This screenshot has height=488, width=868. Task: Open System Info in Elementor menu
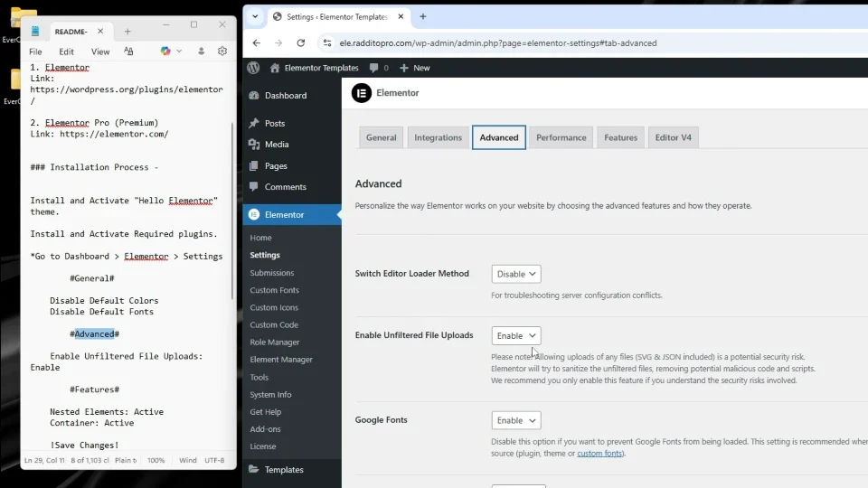[270, 395]
